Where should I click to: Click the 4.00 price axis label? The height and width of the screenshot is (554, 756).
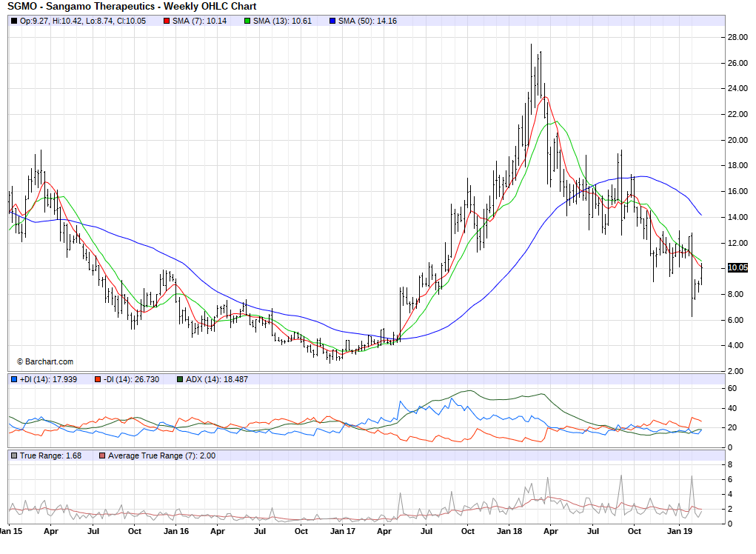[736, 345]
